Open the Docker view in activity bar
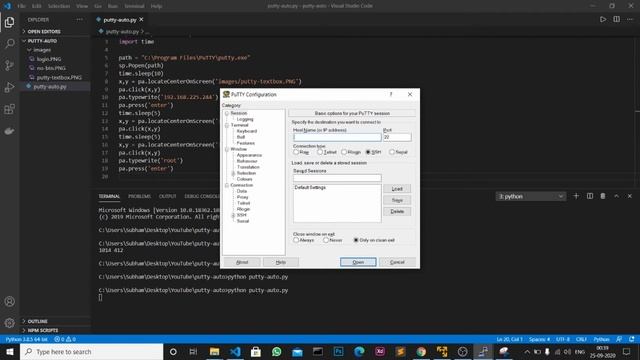The width and height of the screenshot is (640, 360). (9, 131)
